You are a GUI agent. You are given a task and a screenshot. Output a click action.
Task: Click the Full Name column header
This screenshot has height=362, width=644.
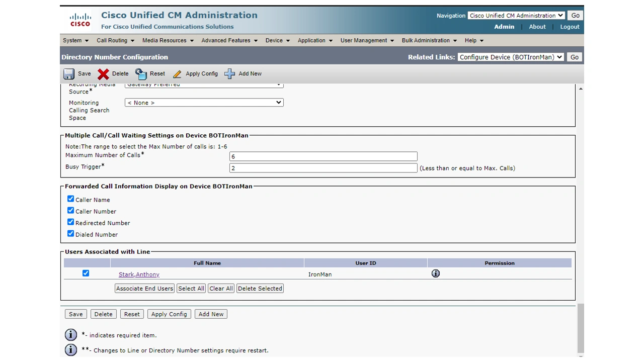(x=207, y=263)
